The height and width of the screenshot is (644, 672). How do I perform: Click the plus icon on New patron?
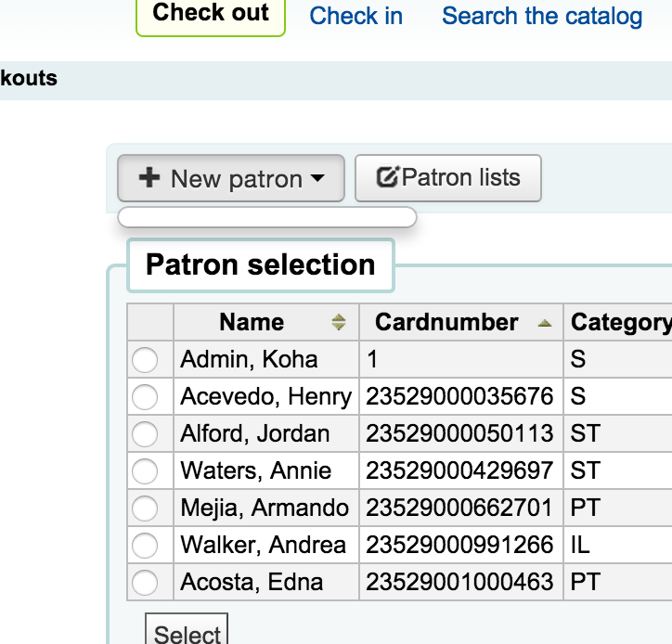click(x=149, y=178)
